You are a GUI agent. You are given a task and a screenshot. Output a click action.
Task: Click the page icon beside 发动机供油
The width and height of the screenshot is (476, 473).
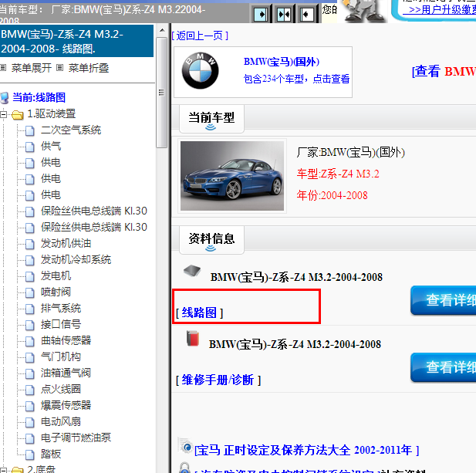pyautogui.click(x=30, y=244)
